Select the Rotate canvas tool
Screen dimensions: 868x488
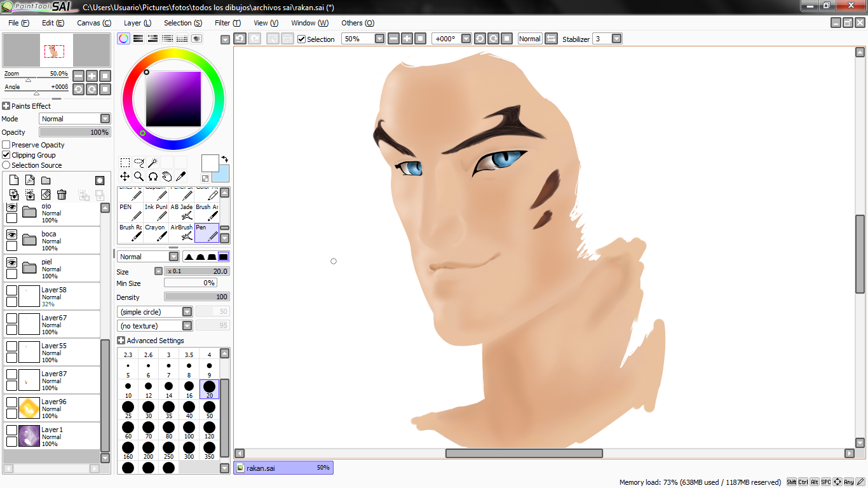[153, 177]
